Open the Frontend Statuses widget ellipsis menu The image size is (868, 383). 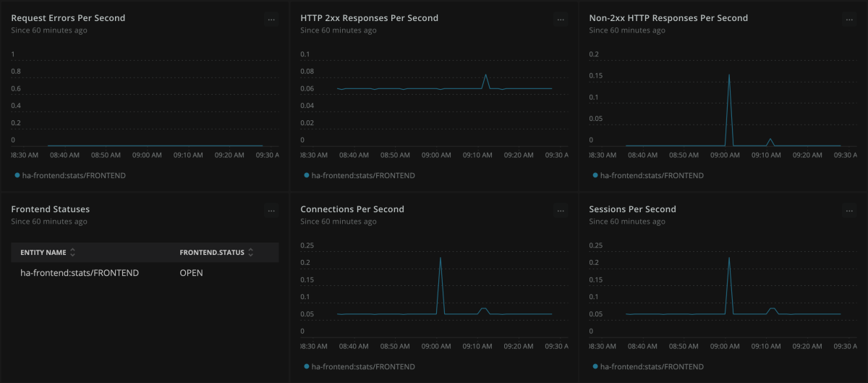[x=271, y=211]
